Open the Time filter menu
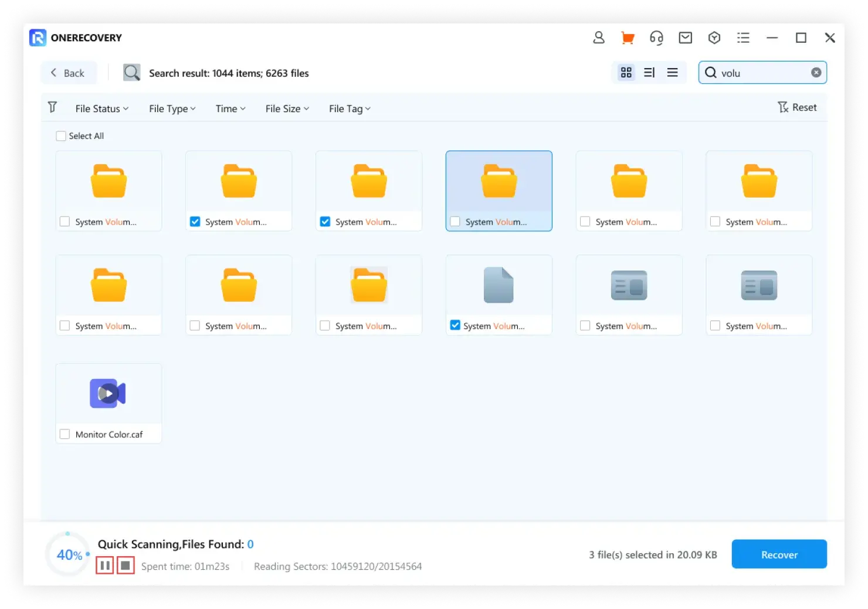The height and width of the screenshot is (609, 868). click(230, 109)
